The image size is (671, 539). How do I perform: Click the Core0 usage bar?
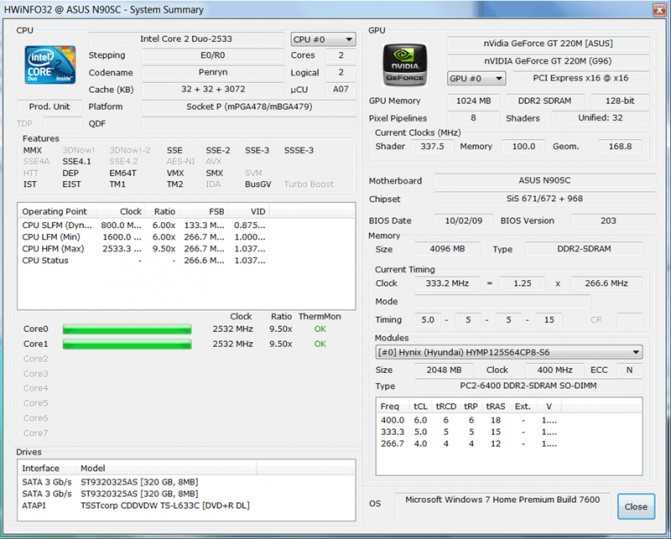coord(127,329)
